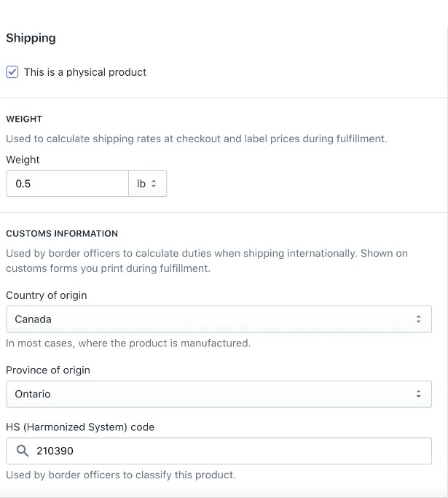Open the lb weight unit dropdown
The image size is (448, 498).
148,184
